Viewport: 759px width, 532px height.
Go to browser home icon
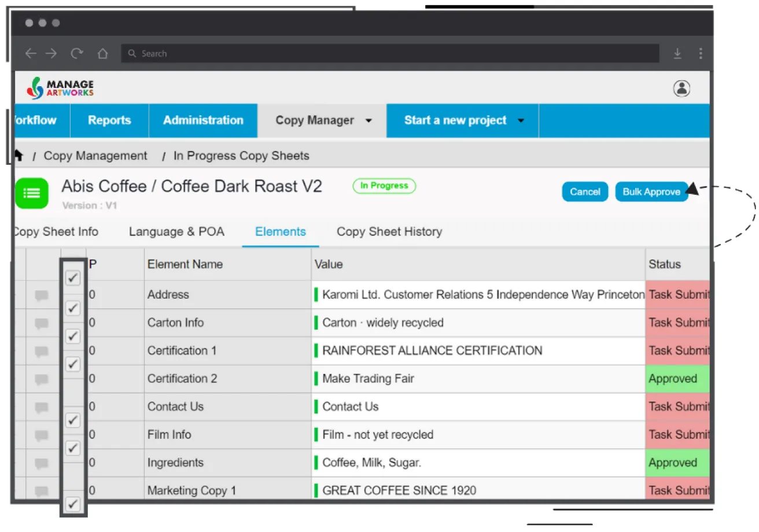tap(102, 53)
